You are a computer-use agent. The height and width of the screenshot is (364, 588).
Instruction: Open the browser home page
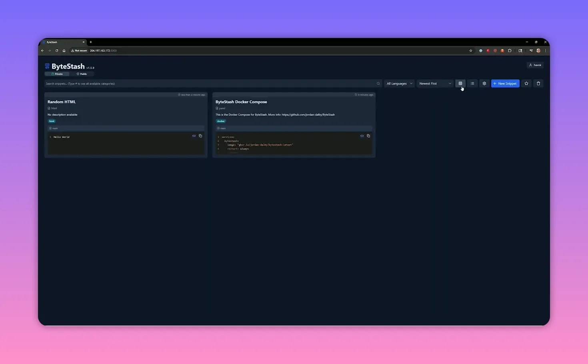click(64, 51)
